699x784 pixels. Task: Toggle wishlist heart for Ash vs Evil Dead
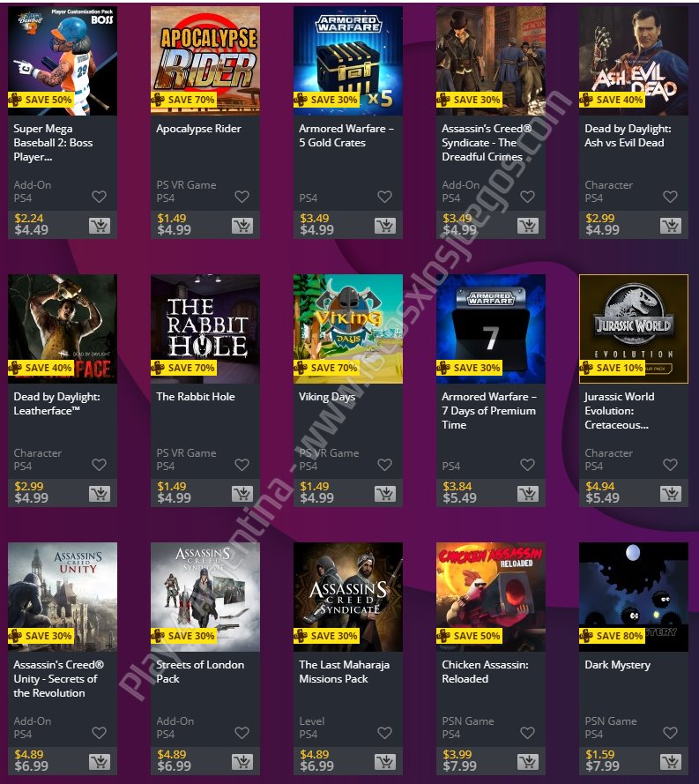pos(670,197)
